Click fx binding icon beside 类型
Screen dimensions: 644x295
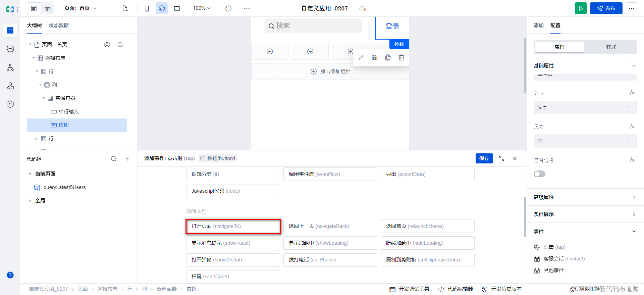coord(632,93)
